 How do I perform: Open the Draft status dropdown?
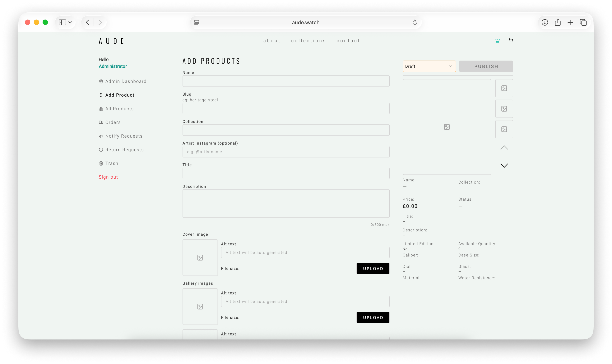tap(429, 66)
